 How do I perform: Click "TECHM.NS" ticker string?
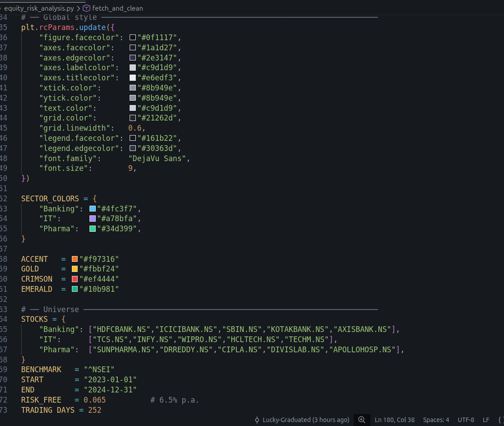[306, 339]
